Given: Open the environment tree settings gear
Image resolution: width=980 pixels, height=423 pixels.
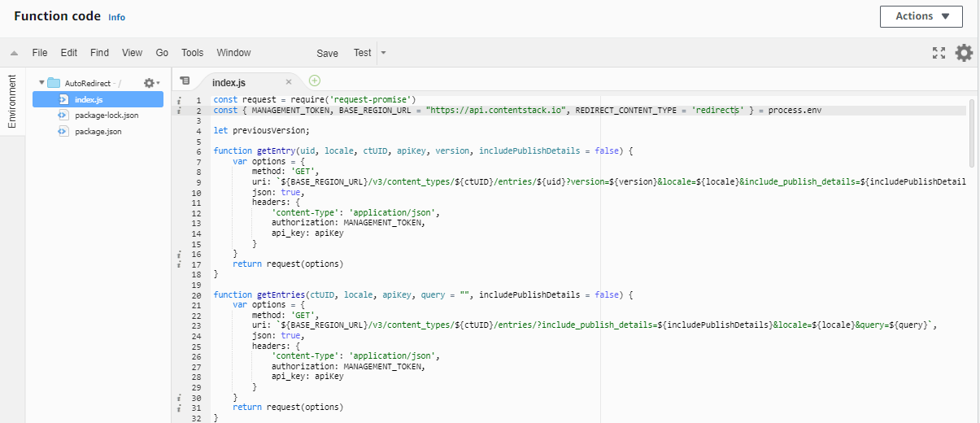Looking at the screenshot, I should pos(150,83).
